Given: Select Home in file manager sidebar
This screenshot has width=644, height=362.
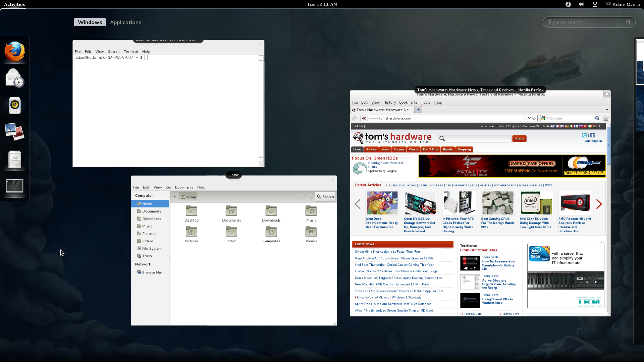Looking at the screenshot, I should click(150, 204).
